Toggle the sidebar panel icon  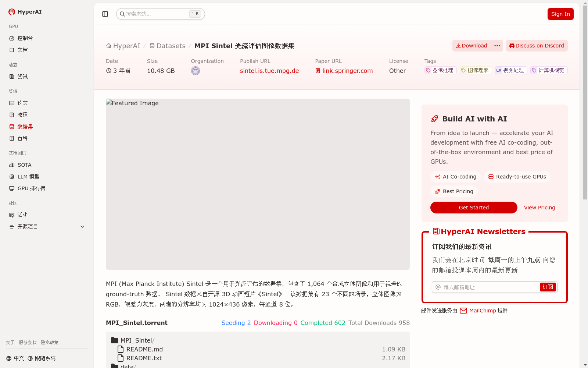point(105,14)
